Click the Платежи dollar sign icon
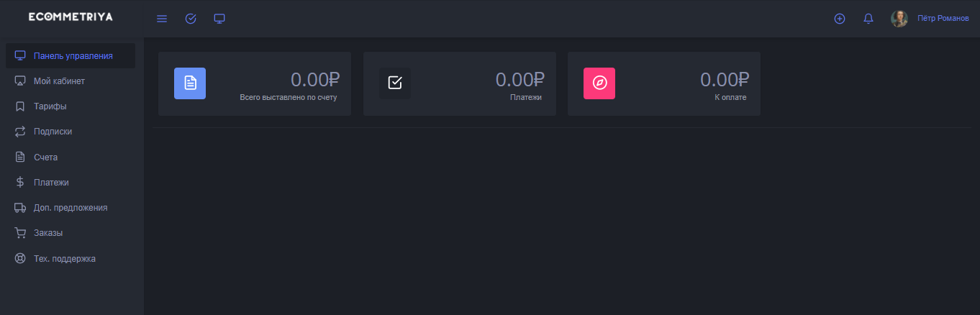Viewport: 980px width, 315px height. pyautogui.click(x=20, y=182)
